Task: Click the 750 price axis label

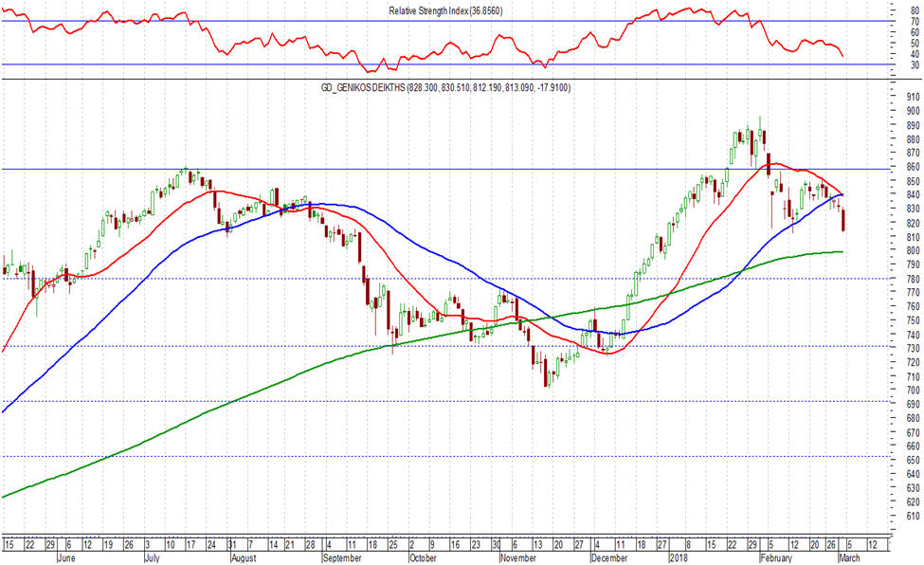Action: (x=913, y=320)
